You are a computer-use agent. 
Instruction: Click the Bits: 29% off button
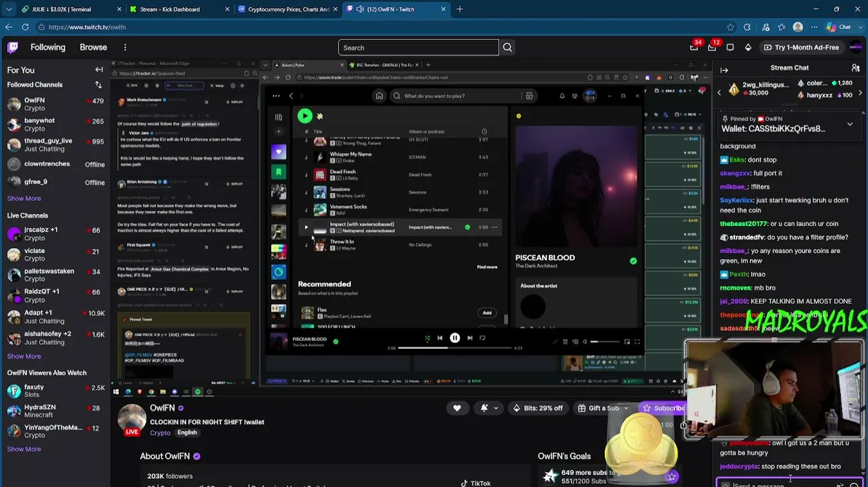click(x=538, y=409)
